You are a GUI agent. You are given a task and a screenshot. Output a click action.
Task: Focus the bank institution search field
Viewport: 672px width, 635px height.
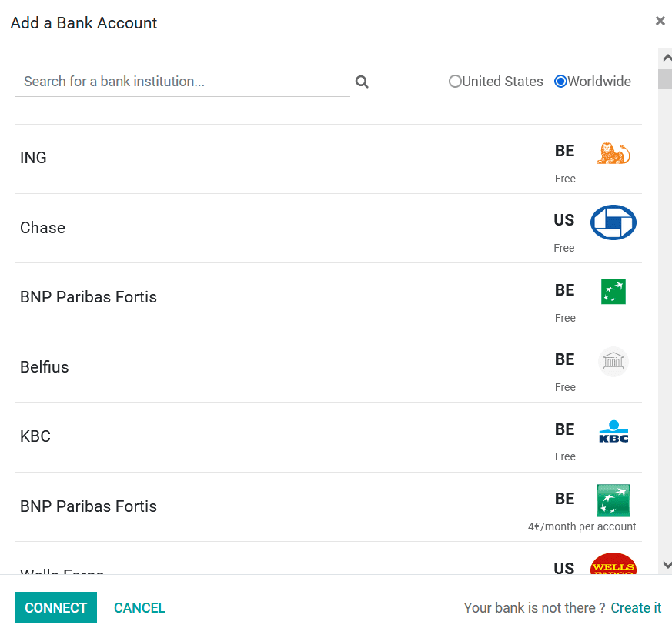182,82
